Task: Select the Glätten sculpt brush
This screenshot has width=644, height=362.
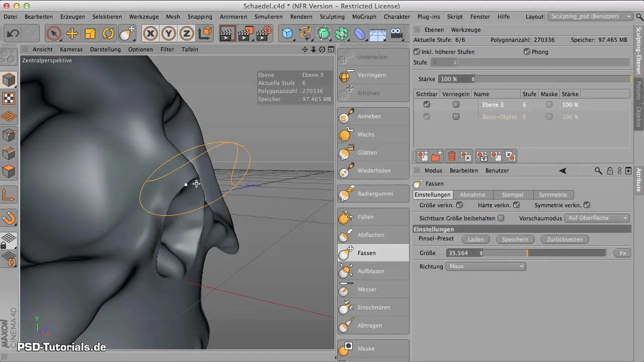Action: (373, 152)
